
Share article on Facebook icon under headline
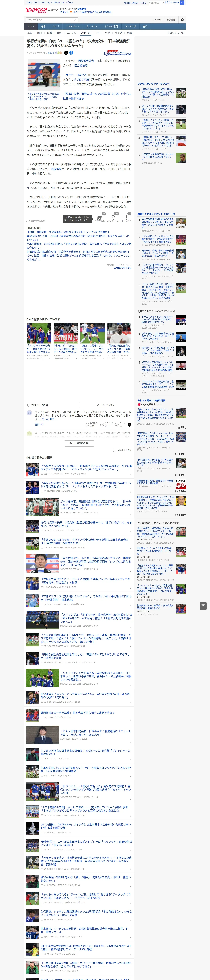(71, 53)
